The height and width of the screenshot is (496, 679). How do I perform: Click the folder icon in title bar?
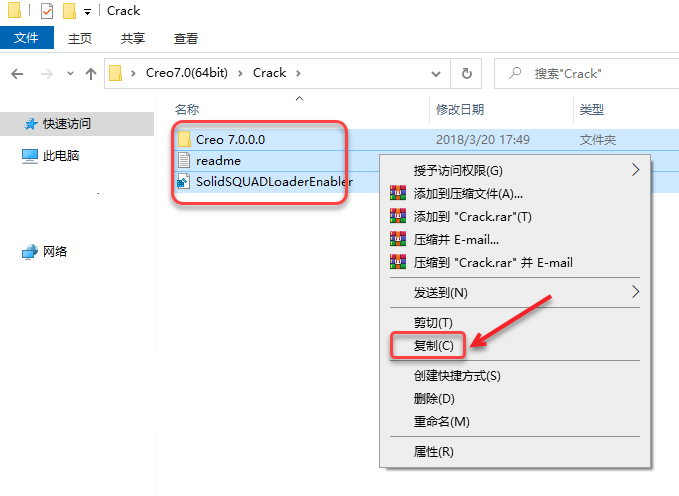(14, 10)
